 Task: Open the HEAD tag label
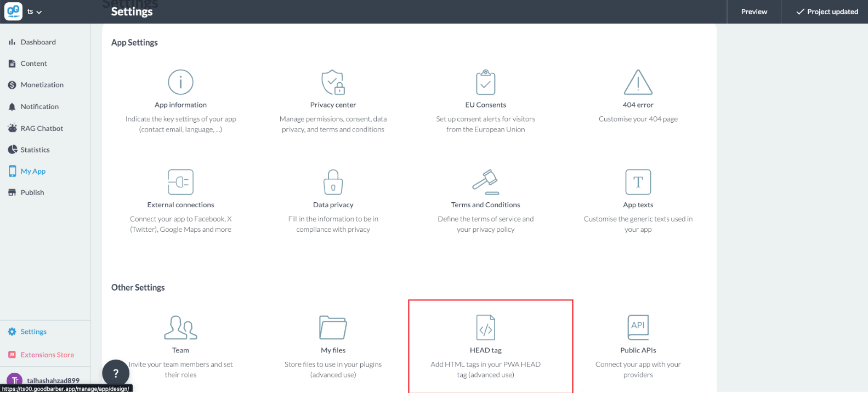pyautogui.click(x=485, y=350)
